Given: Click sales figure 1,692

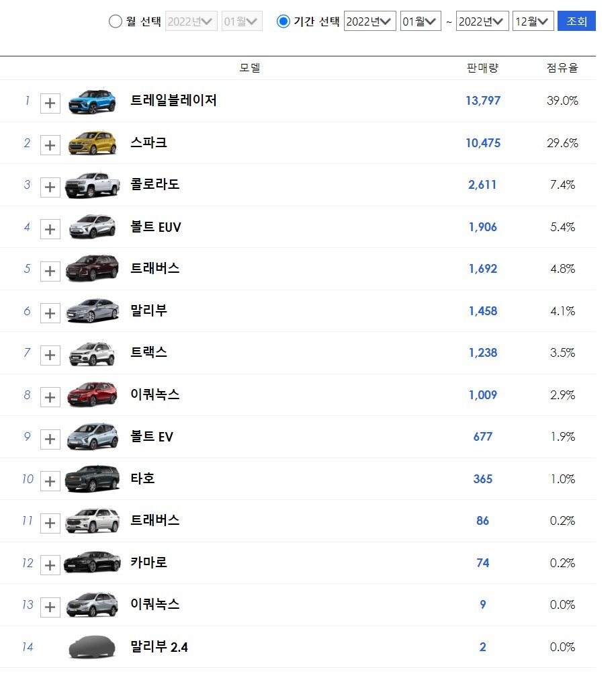Looking at the screenshot, I should click(483, 269).
